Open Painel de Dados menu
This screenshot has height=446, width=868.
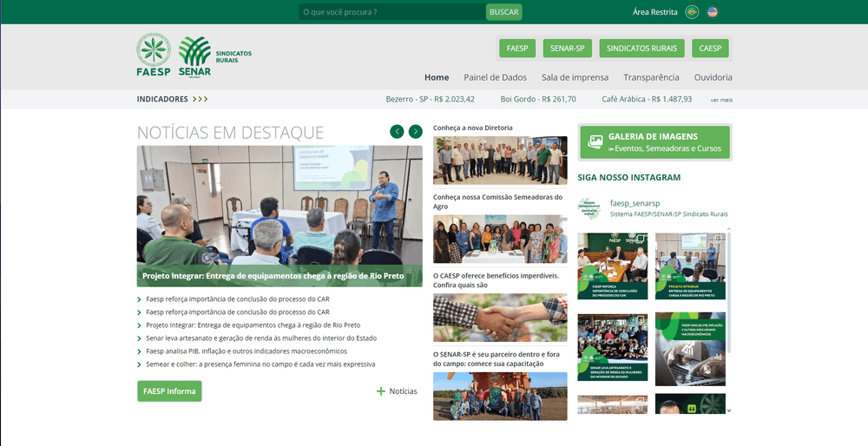[496, 77]
